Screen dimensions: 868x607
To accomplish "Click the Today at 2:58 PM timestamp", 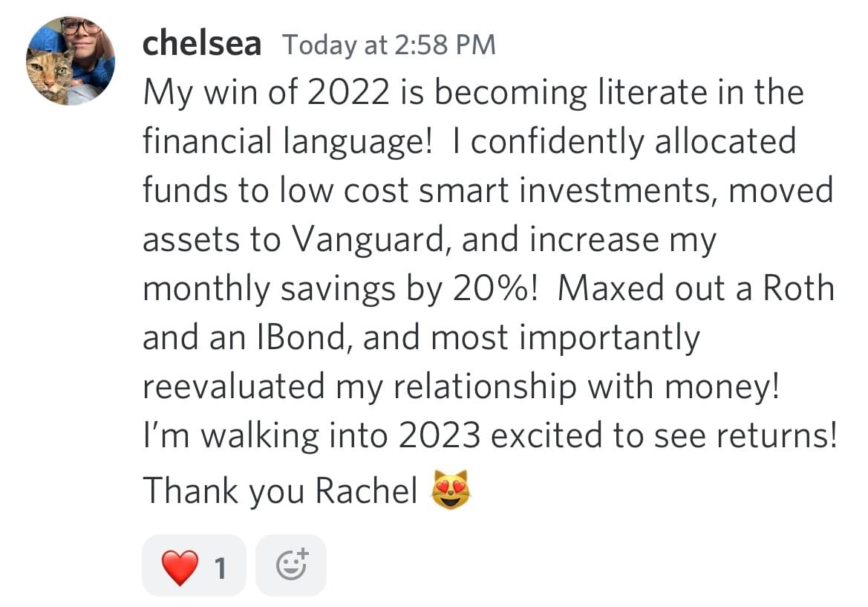I will point(388,45).
